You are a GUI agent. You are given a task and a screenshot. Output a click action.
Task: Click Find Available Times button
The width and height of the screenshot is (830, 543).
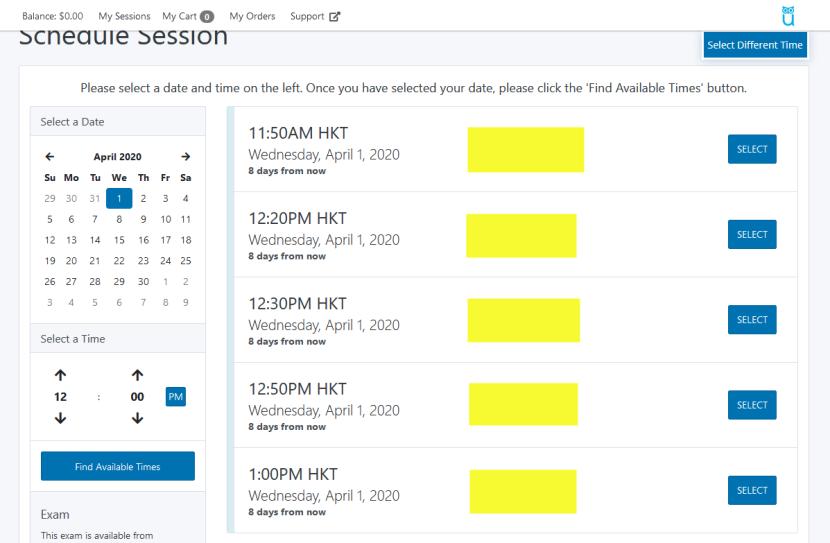click(118, 466)
